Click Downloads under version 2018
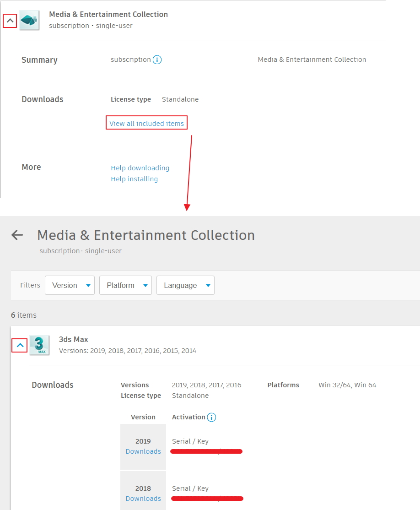 coord(143,499)
